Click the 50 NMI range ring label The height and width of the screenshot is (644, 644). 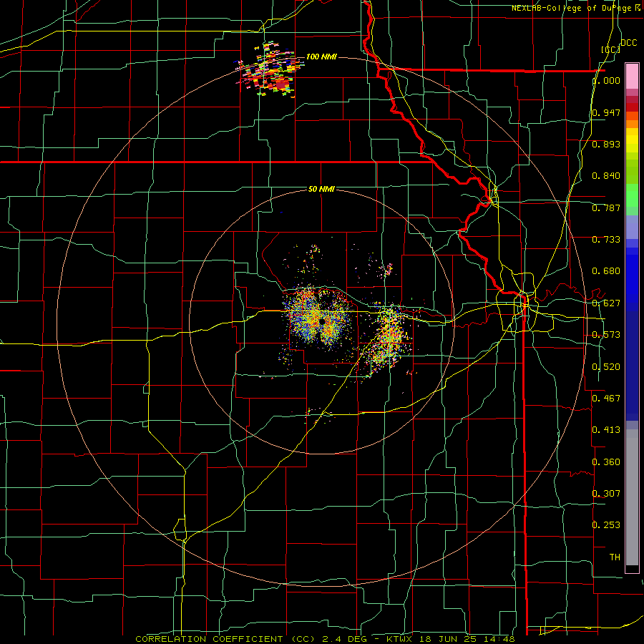click(321, 189)
